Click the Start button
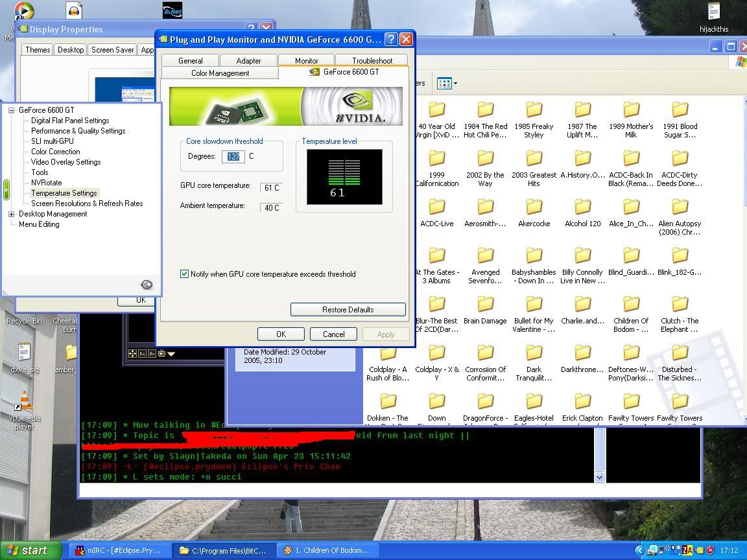The width and height of the screenshot is (747, 560). [31, 550]
